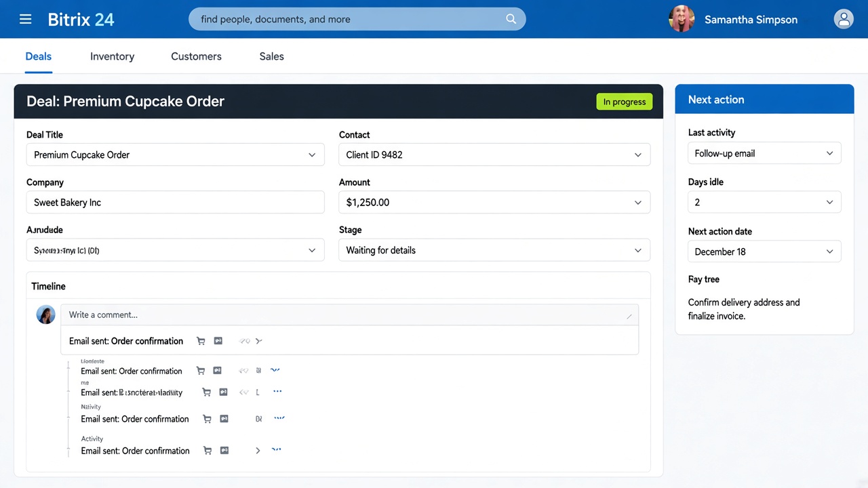Screen dimensions: 868x488
Task: Click the Deal: Premium Cupcake Order title
Action: [125, 101]
